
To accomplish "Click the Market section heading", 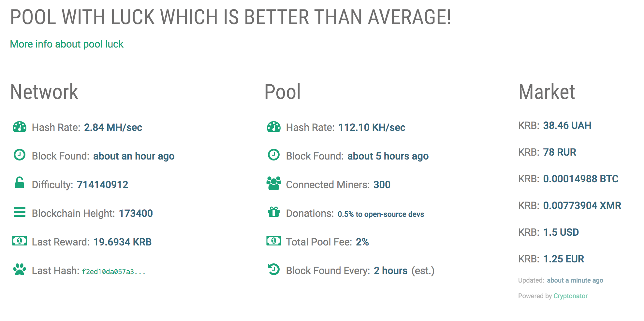I will click(x=547, y=92).
